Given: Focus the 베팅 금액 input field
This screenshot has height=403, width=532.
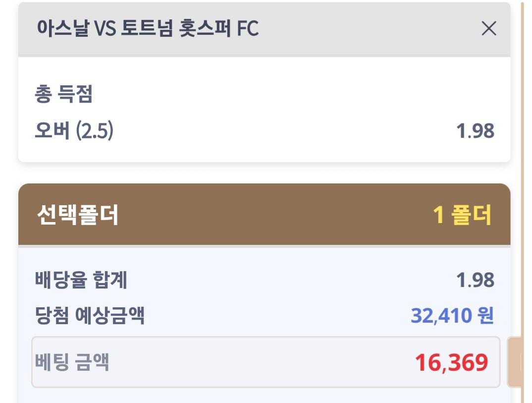Looking at the screenshot, I should click(223, 362).
